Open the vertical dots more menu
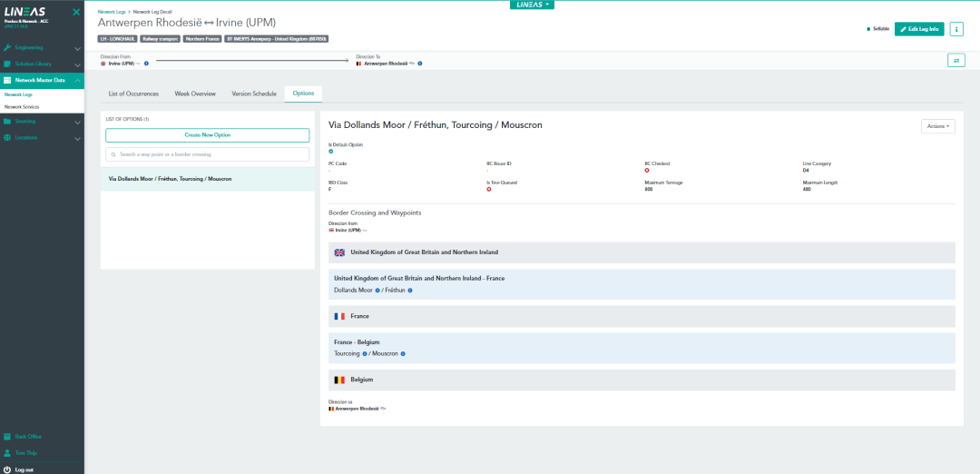This screenshot has width=980, height=474. point(956,29)
